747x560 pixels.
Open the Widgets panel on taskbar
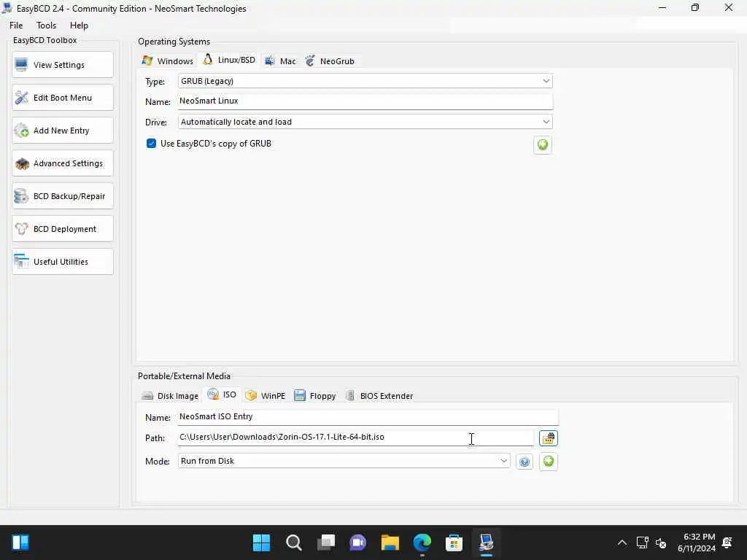click(20, 542)
